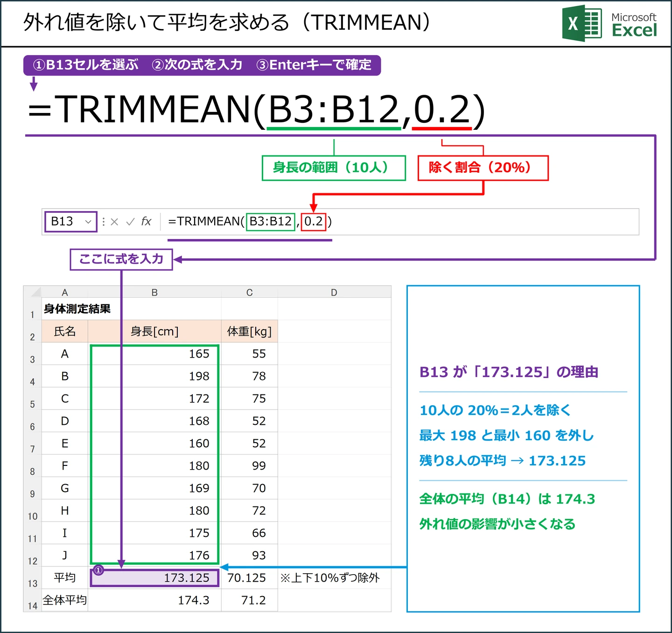The width and height of the screenshot is (672, 633).
Task: Select weight cell 99 for person F
Action: [x=250, y=466]
